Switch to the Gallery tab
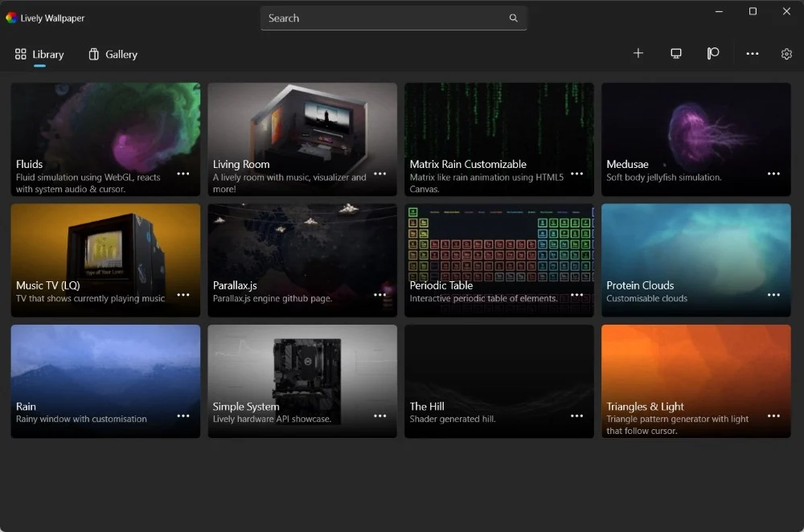 tap(113, 55)
